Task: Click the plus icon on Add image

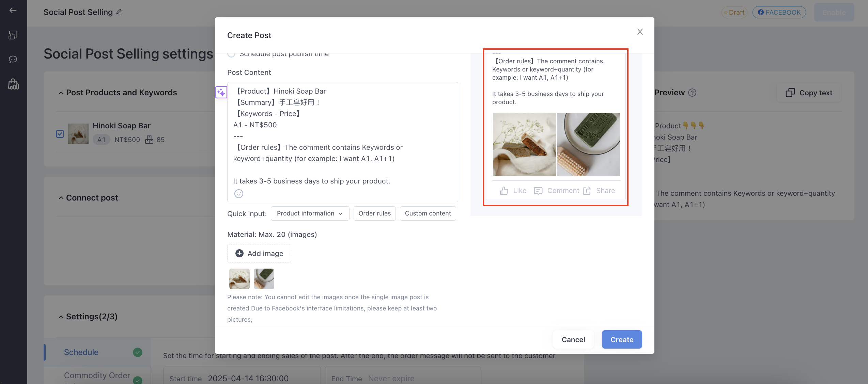Action: pos(239,253)
